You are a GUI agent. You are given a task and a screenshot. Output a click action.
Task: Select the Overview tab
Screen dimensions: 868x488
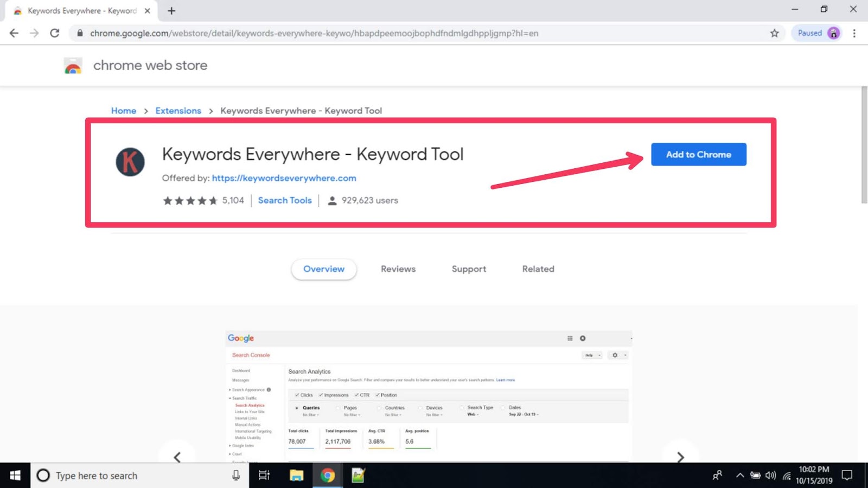tap(324, 269)
